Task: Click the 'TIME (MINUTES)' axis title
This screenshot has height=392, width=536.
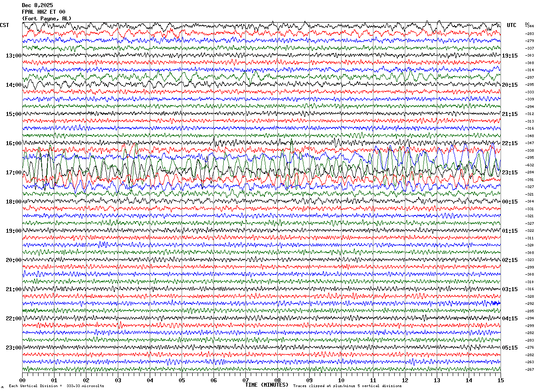Action: 267,385
